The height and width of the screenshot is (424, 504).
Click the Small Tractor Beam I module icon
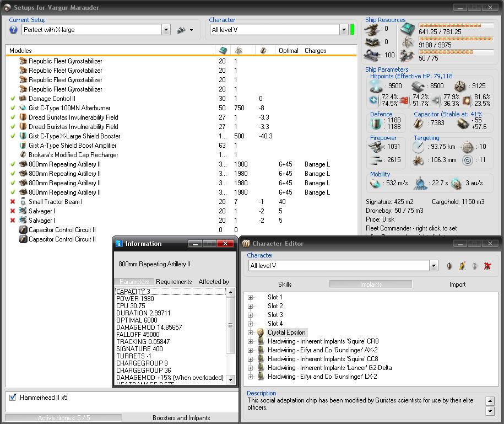tap(23, 202)
